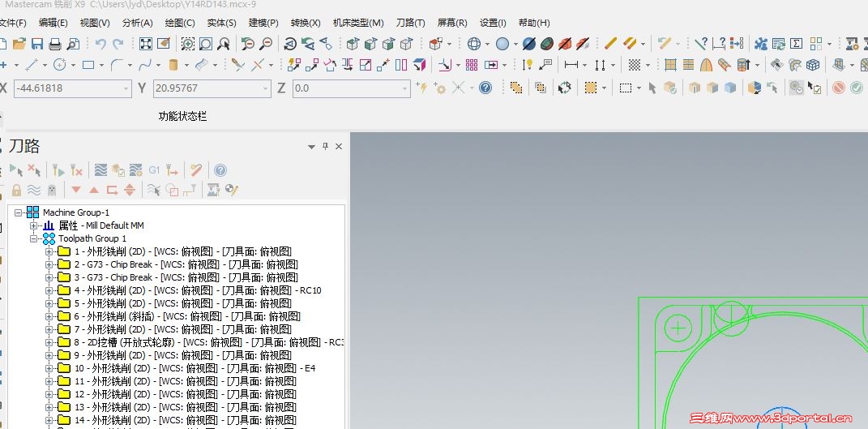Click the green OK check icon
The image size is (868, 429).
[x=857, y=88]
